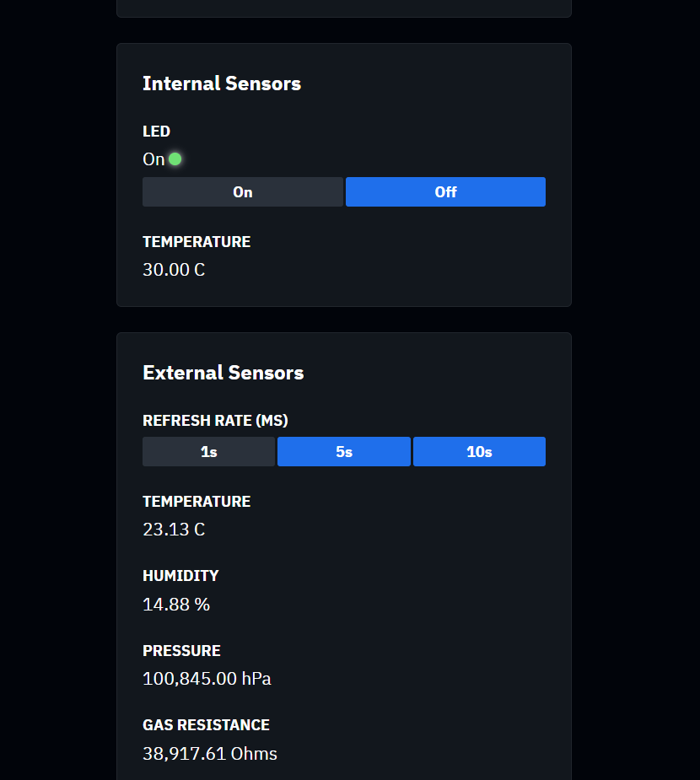Click the Pressure label
The width and height of the screenshot is (700, 780).
click(181, 651)
